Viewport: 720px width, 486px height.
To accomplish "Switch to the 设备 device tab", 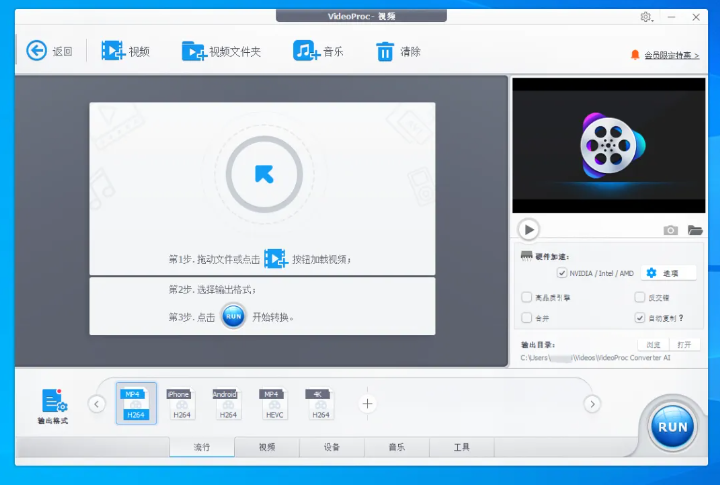I will pyautogui.click(x=332, y=446).
